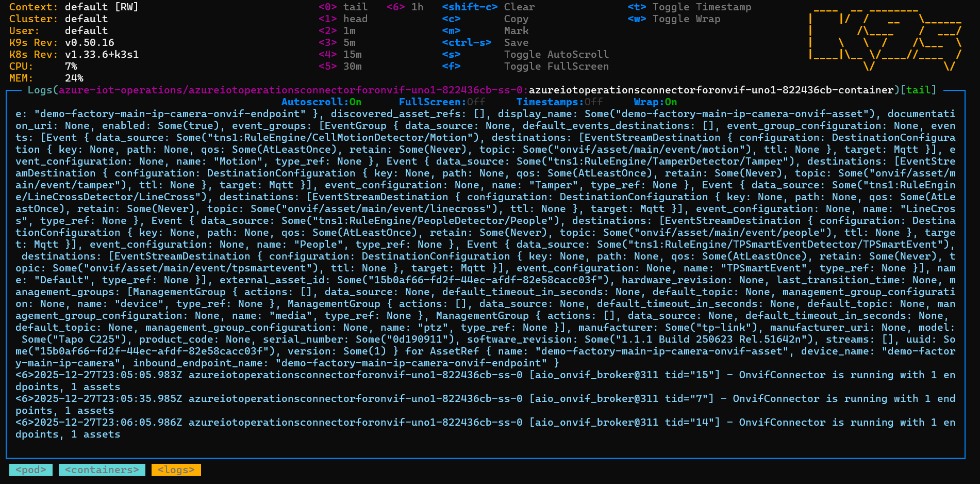This screenshot has height=484, width=980.
Task: Choose the <5> 30m time range
Action: (x=340, y=67)
